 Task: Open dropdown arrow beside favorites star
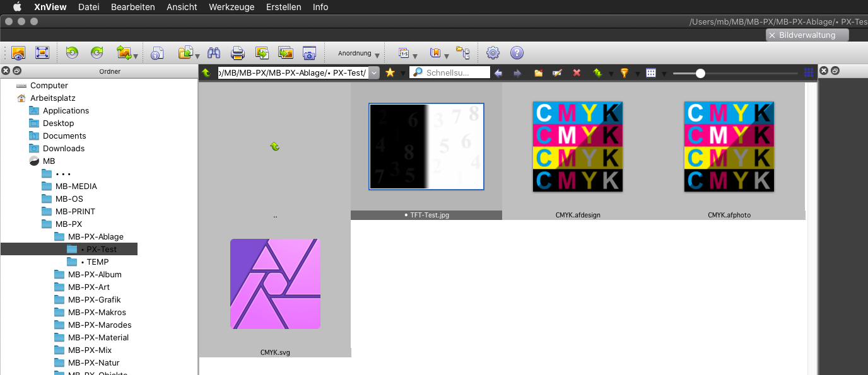pyautogui.click(x=402, y=74)
